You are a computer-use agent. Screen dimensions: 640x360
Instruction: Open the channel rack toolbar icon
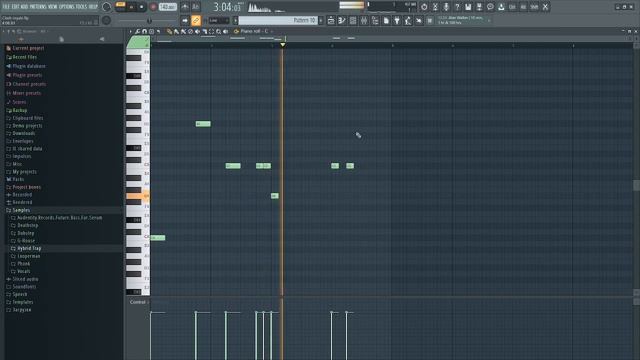click(x=353, y=20)
